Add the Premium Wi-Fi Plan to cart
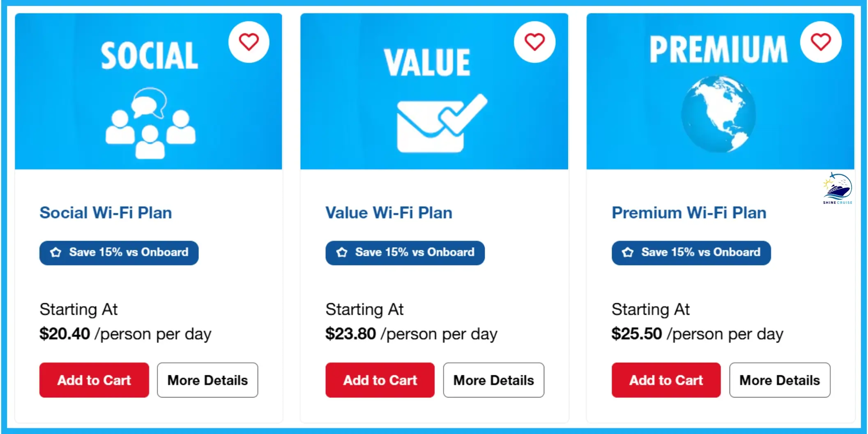The image size is (868, 434). pos(665,380)
